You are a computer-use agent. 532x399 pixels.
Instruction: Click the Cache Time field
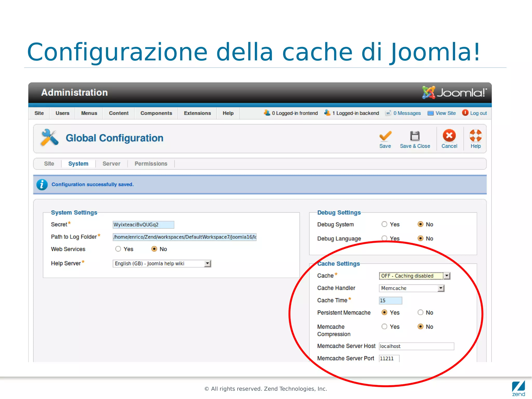[x=390, y=300]
